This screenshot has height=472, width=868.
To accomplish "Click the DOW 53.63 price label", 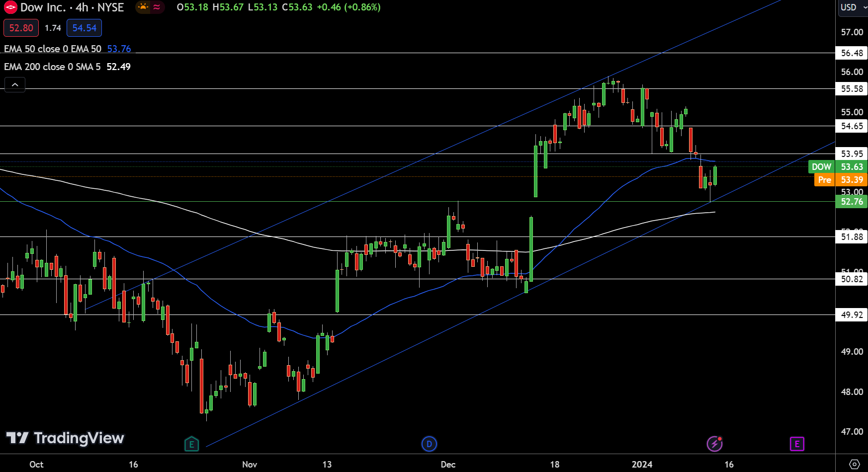I will coord(838,167).
